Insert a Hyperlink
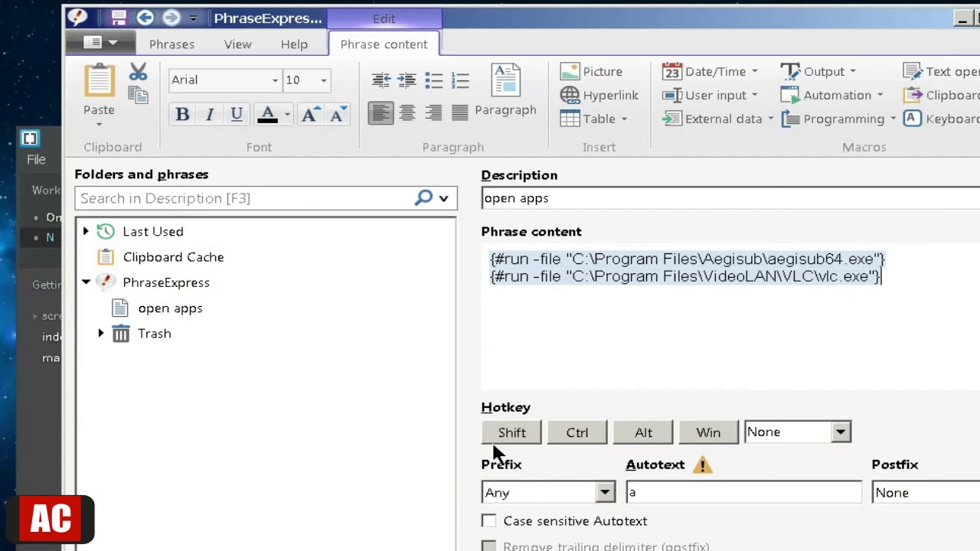This screenshot has height=551, width=980. click(599, 95)
